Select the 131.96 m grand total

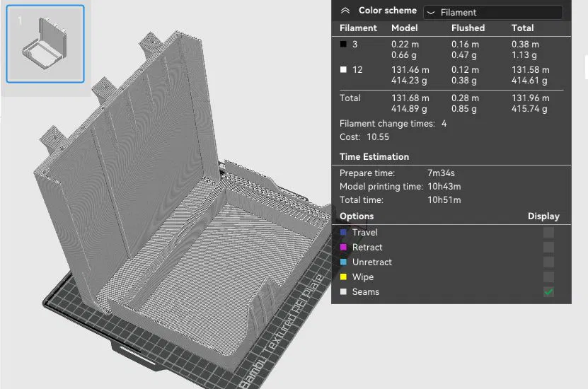(x=531, y=98)
